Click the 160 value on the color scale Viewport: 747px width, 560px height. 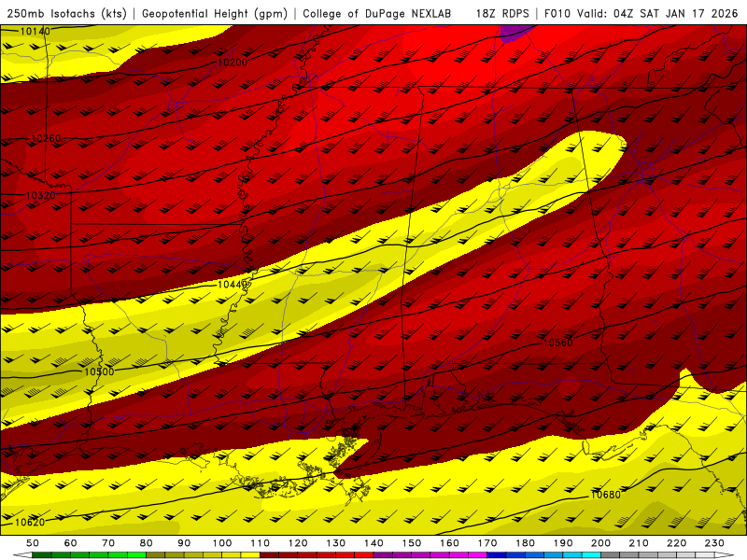pos(449,543)
